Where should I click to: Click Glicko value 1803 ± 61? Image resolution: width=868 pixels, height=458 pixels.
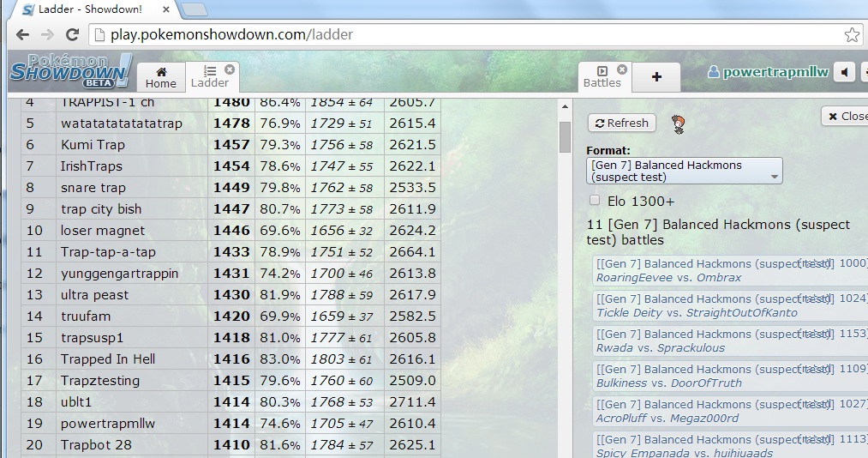click(x=342, y=359)
